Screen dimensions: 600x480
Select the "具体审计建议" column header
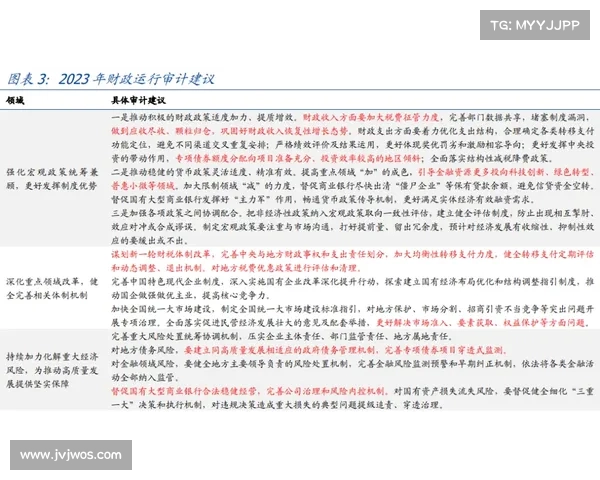tap(139, 101)
